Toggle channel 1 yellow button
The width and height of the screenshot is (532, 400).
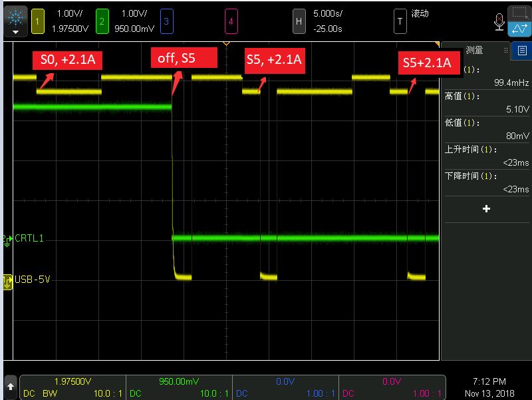coord(38,21)
